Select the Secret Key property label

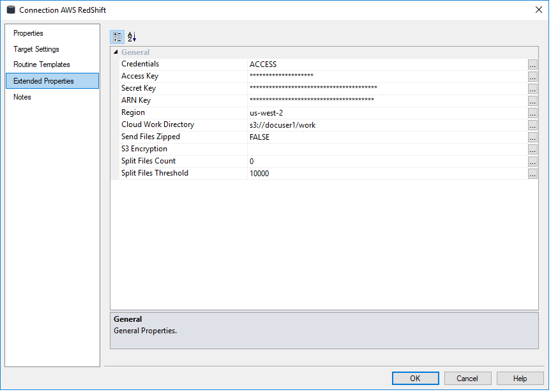point(139,88)
